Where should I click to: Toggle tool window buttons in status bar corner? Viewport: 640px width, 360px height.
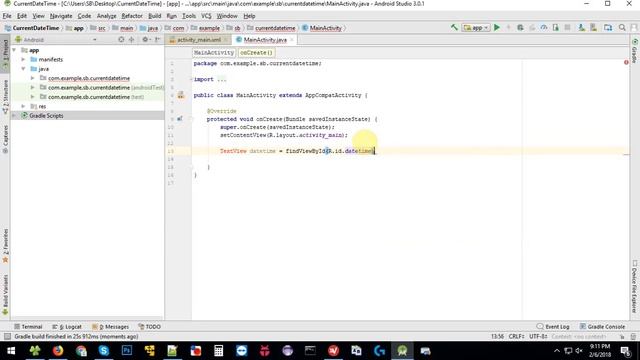point(7,336)
